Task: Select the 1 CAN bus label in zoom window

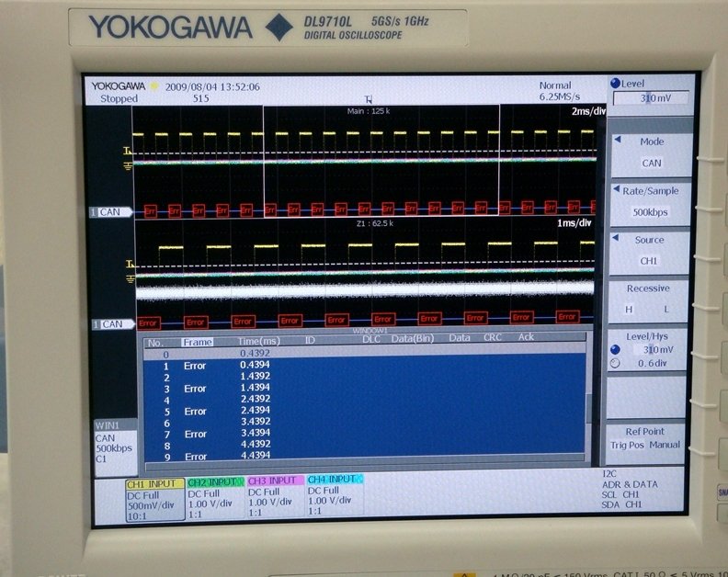Action: (114, 324)
